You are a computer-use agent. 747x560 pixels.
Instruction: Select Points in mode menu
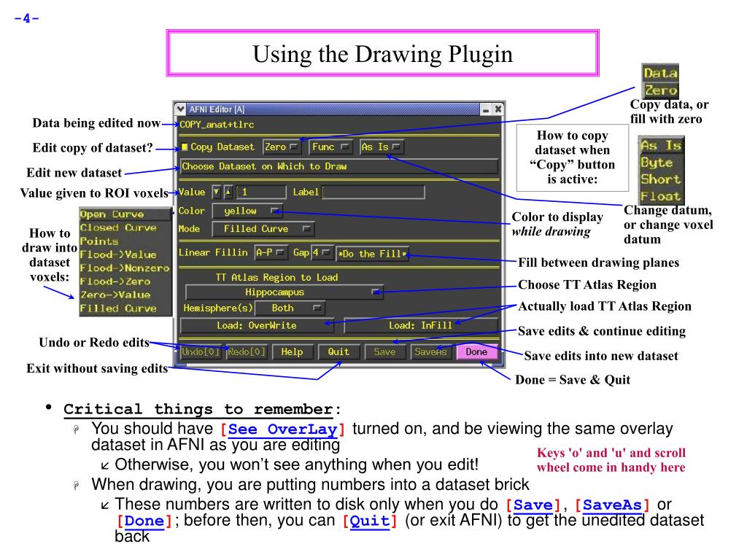click(125, 241)
